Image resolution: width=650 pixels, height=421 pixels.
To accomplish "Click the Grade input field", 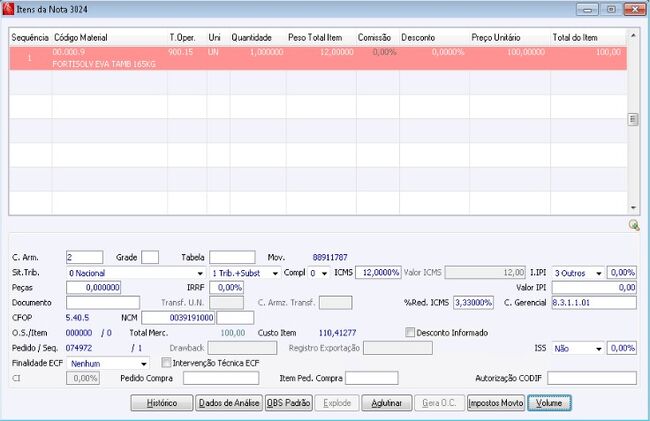I will (x=150, y=257).
